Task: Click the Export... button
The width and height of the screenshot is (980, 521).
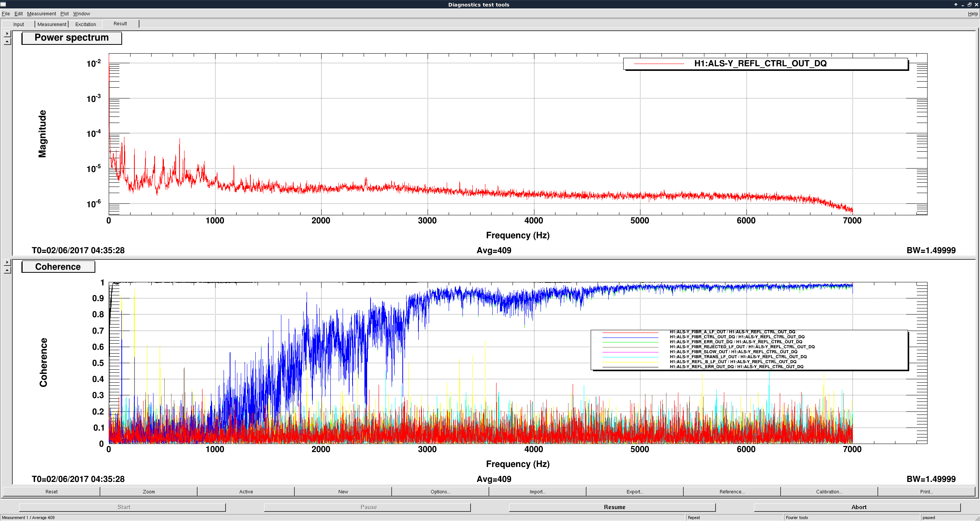Action: pyautogui.click(x=635, y=492)
